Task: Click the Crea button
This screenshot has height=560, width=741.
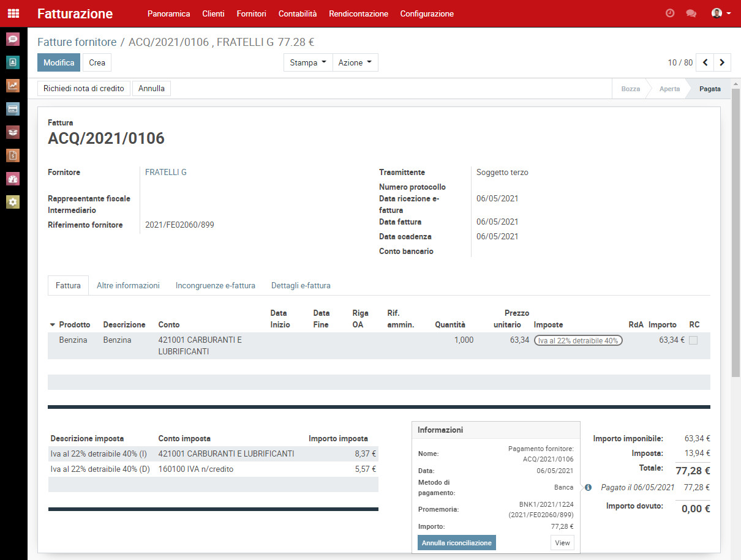Action: coord(97,62)
